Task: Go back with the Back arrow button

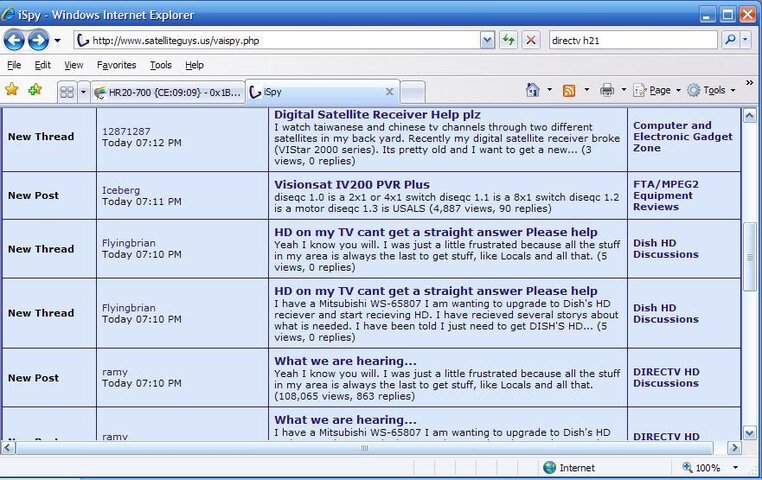Action: coord(14,40)
